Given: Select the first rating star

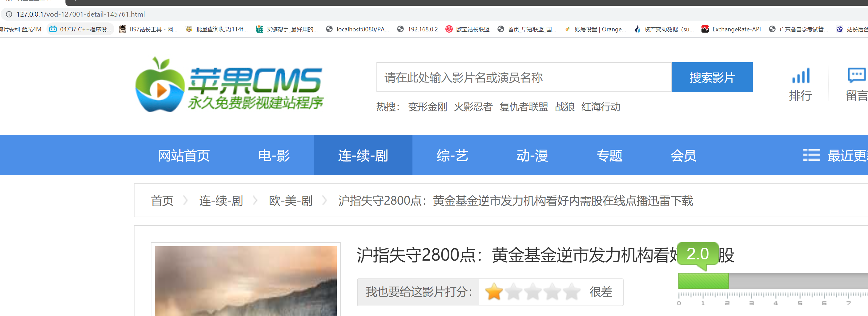Looking at the screenshot, I should [x=494, y=292].
